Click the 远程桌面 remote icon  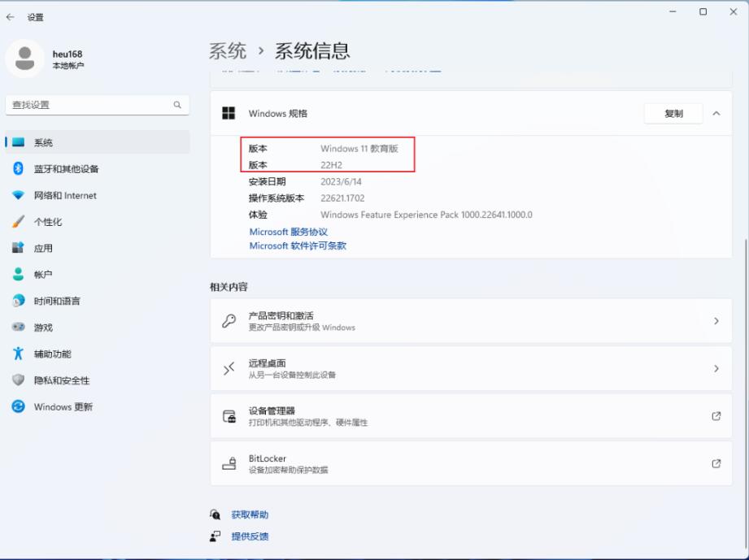[x=229, y=368]
